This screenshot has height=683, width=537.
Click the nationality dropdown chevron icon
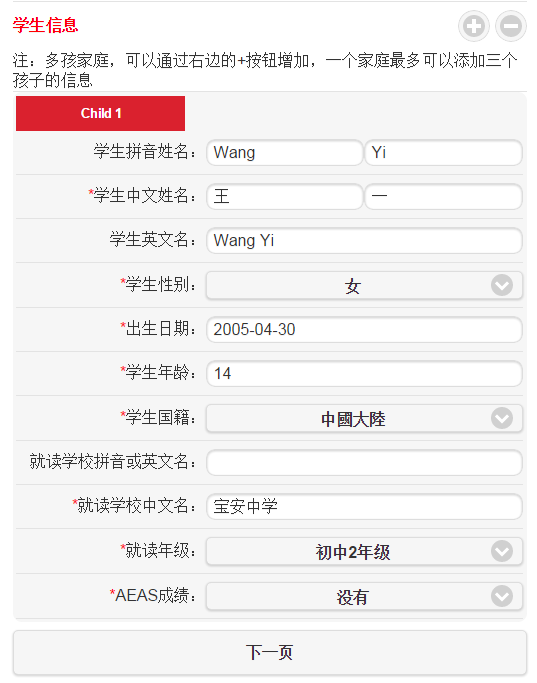(502, 418)
